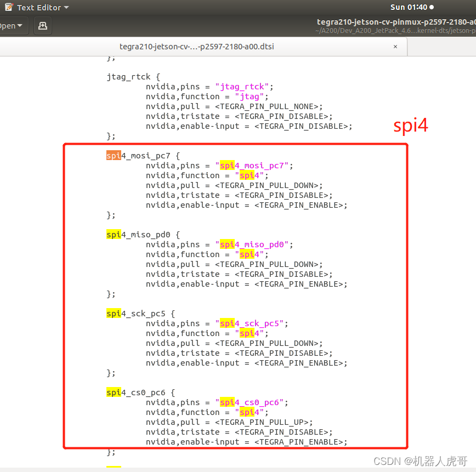Select the tegra210-jetson-cv dtsi document tab
Image resolution: width=476 pixels, height=472 pixels.
(x=197, y=47)
